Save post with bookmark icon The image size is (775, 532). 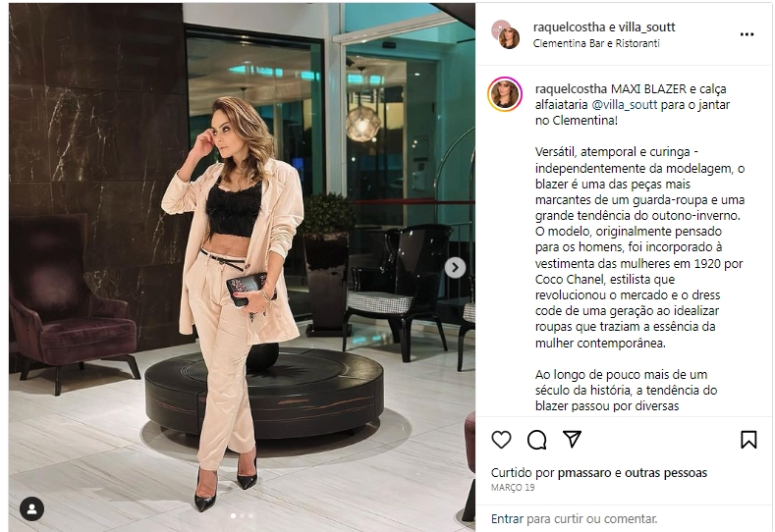pyautogui.click(x=748, y=439)
